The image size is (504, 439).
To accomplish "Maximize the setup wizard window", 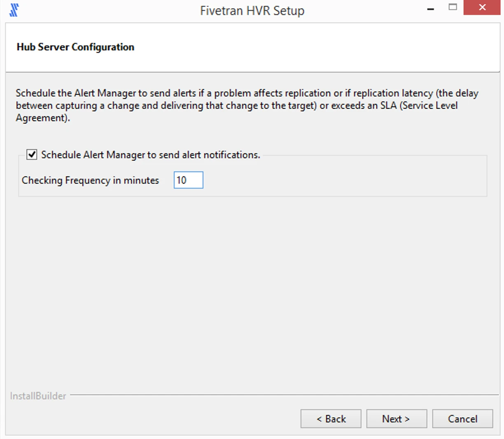I will [453, 7].
